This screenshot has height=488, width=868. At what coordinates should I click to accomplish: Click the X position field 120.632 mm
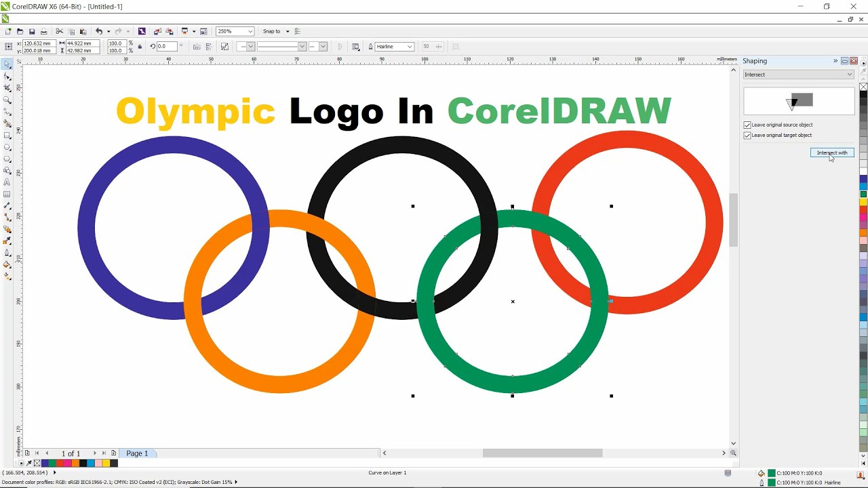coord(38,43)
